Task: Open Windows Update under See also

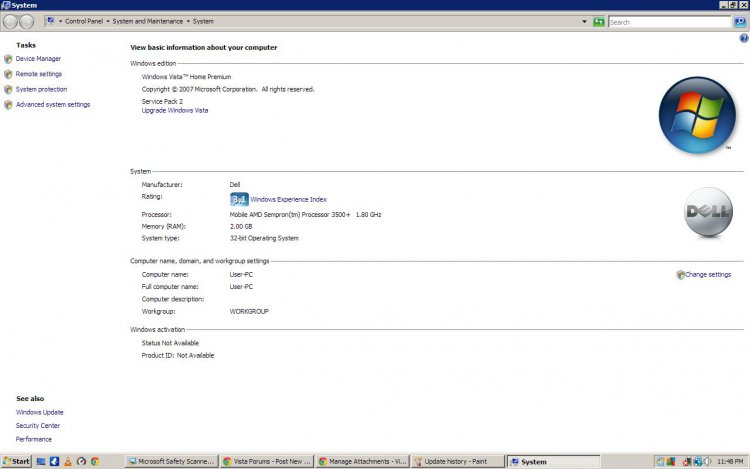Action: 39,412
